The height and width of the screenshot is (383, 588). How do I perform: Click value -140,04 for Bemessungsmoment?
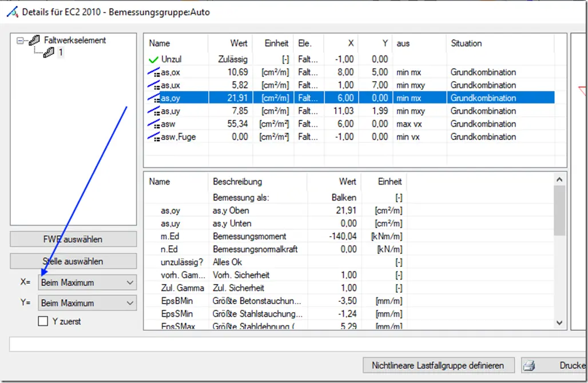click(x=343, y=237)
